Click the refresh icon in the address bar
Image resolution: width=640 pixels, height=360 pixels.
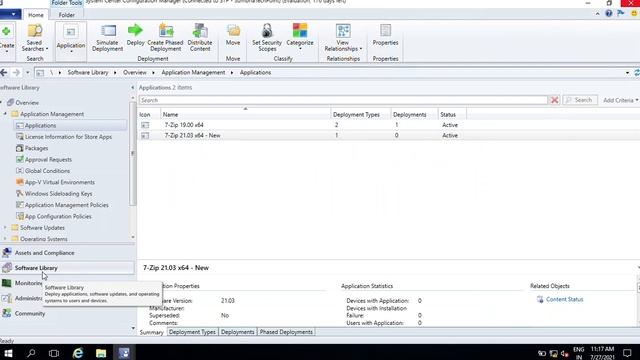point(637,73)
